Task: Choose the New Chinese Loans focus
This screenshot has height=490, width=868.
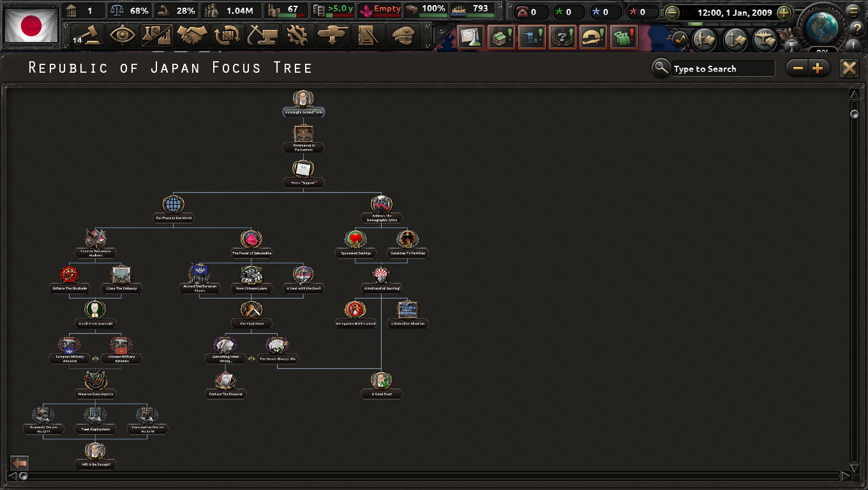Action: [251, 279]
